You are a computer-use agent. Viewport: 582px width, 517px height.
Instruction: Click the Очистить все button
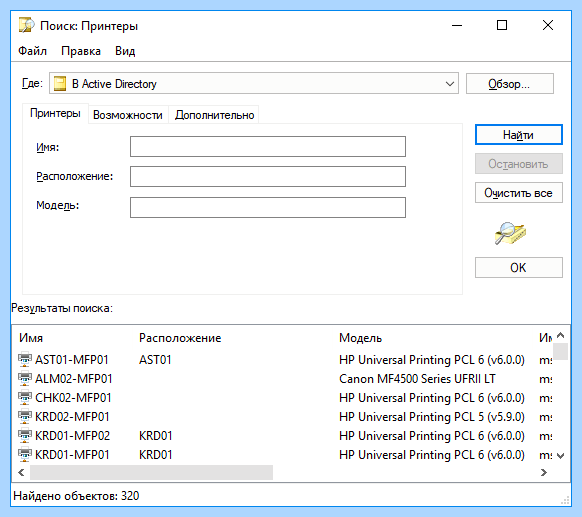[x=519, y=193]
